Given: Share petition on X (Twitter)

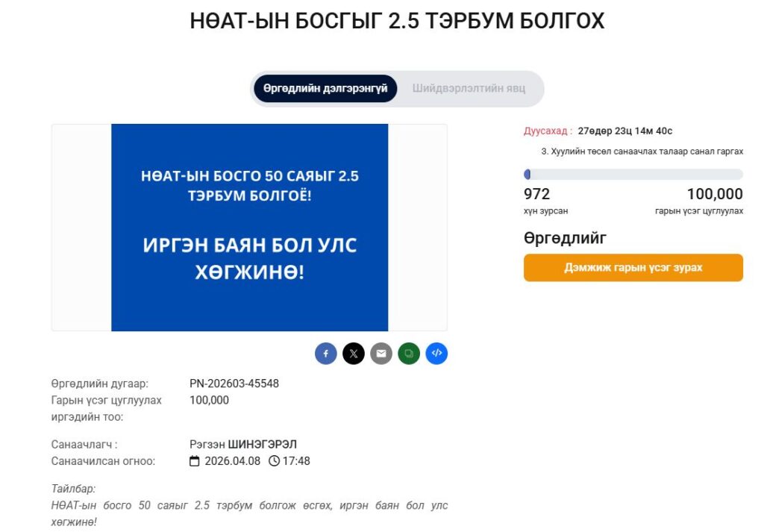Looking at the screenshot, I should click(x=354, y=354).
